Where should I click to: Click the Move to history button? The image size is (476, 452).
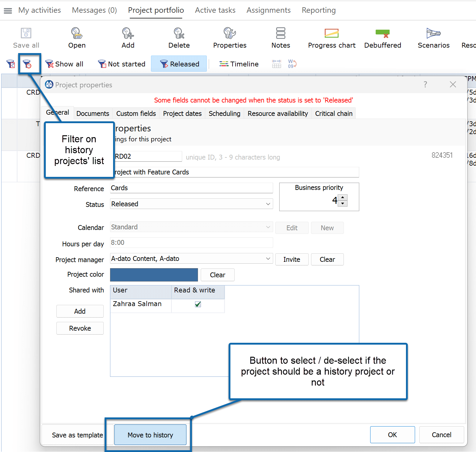point(150,435)
